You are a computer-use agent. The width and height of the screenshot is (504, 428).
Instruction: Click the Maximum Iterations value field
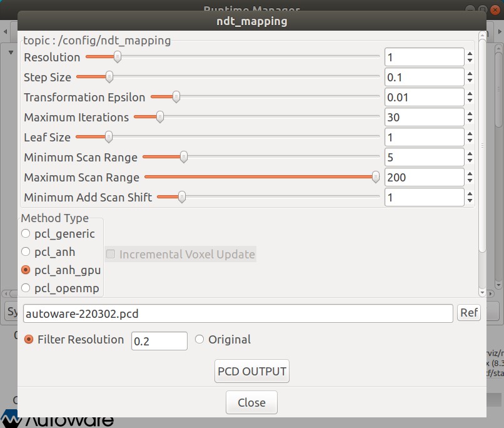[425, 117]
